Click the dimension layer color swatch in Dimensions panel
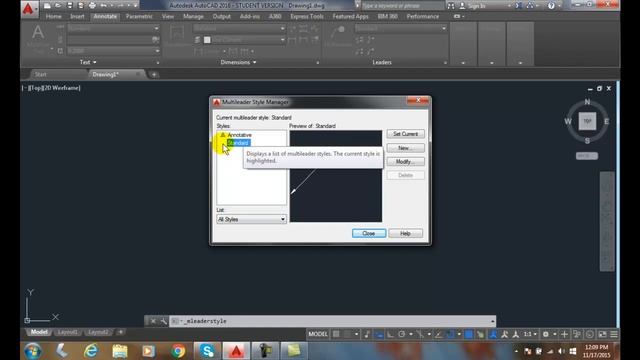Image resolution: width=640 pixels, height=360 pixels. pos(207,40)
